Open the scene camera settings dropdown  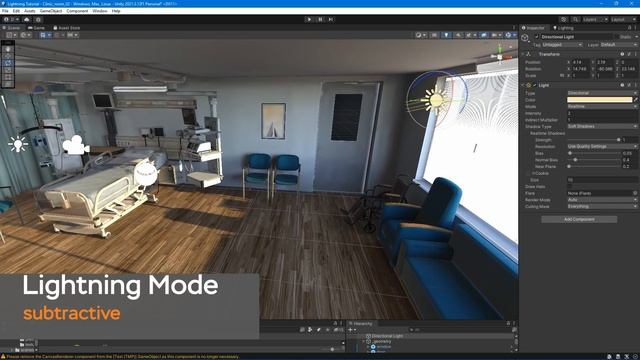496,35
